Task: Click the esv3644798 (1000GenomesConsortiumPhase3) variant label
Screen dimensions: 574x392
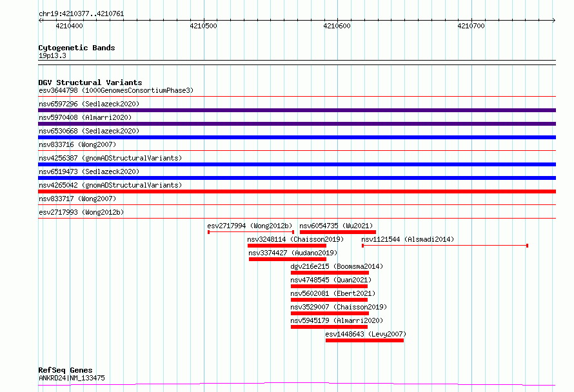Action: point(116,90)
